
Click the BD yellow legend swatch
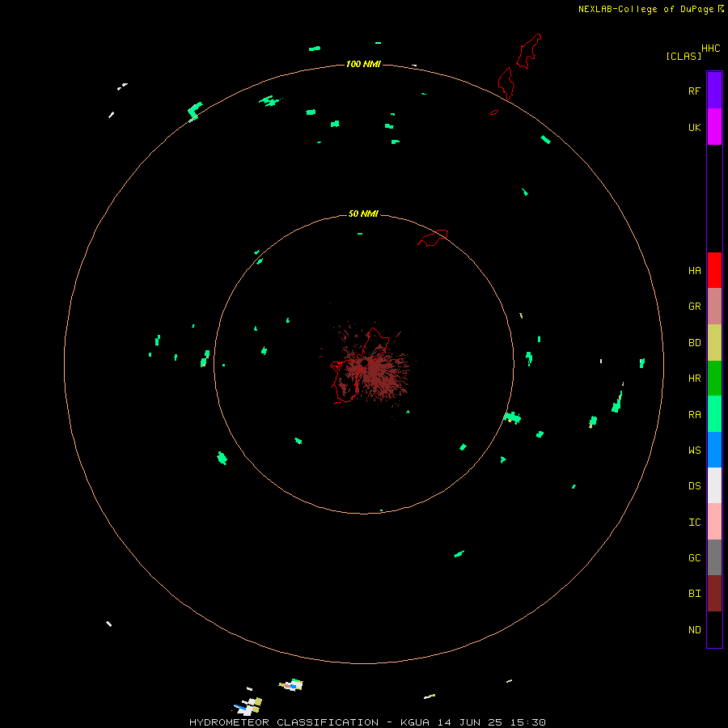pos(714,342)
